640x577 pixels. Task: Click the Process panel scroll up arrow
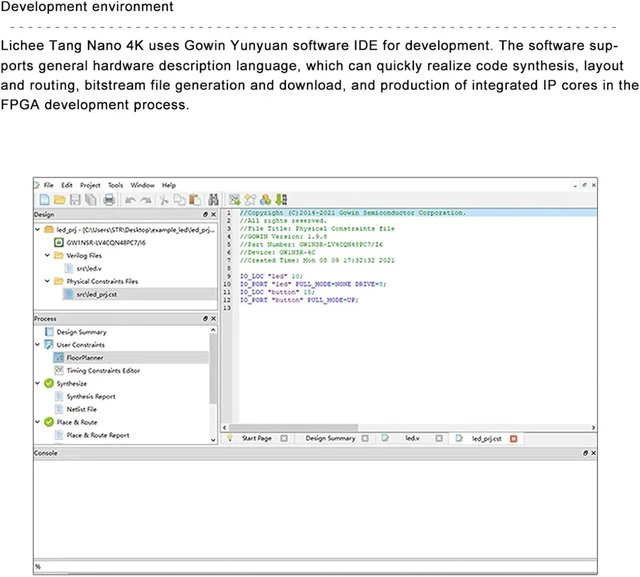coord(213,330)
